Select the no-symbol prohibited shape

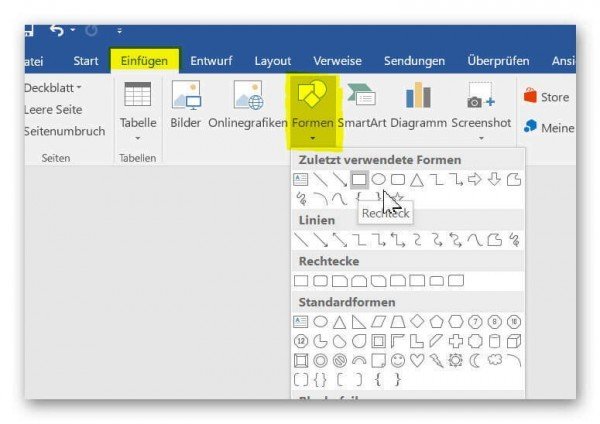(340, 360)
